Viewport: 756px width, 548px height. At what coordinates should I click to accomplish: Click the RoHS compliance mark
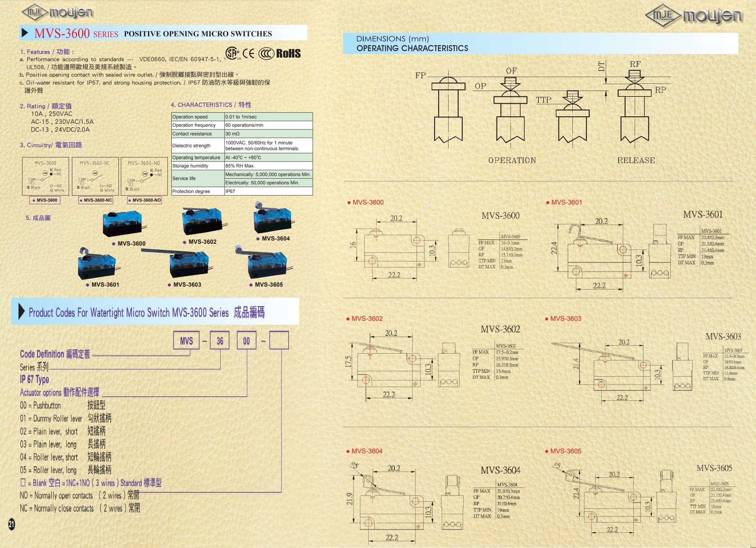pos(288,54)
